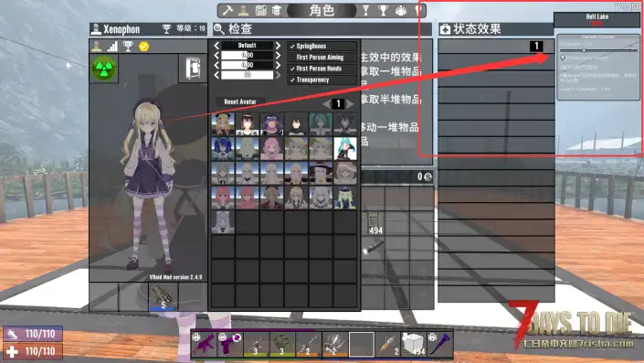Click the flashlight item in the inventory
This screenshot has height=363, width=644.
374,248
